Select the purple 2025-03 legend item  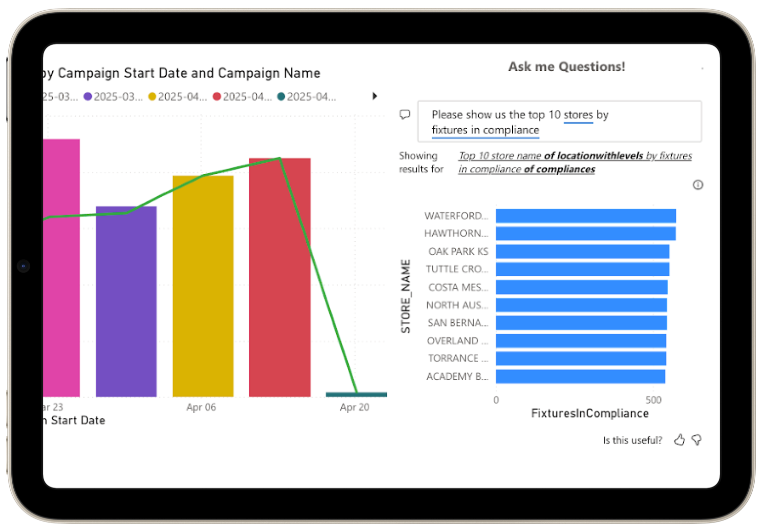click(x=113, y=97)
